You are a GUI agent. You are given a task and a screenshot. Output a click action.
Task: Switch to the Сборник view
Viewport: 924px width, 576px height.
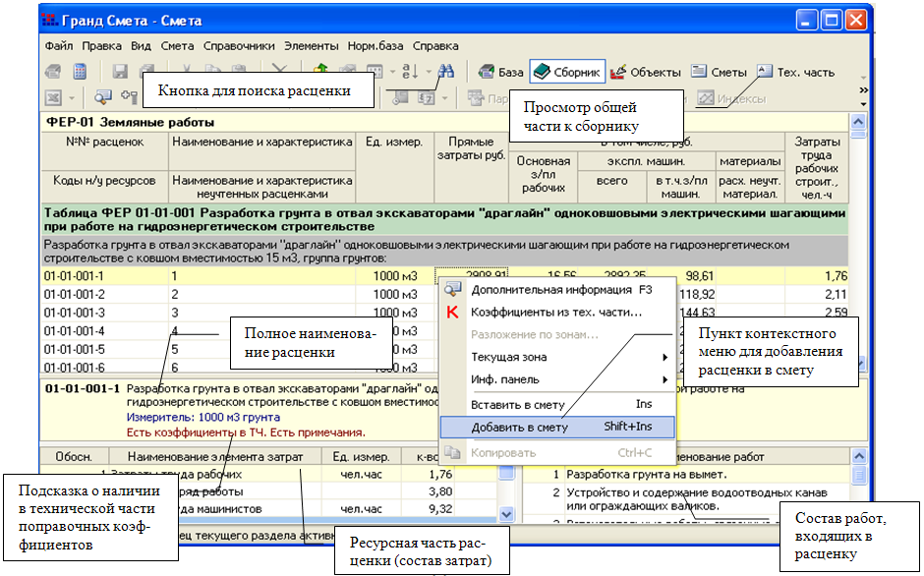pyautogui.click(x=567, y=72)
